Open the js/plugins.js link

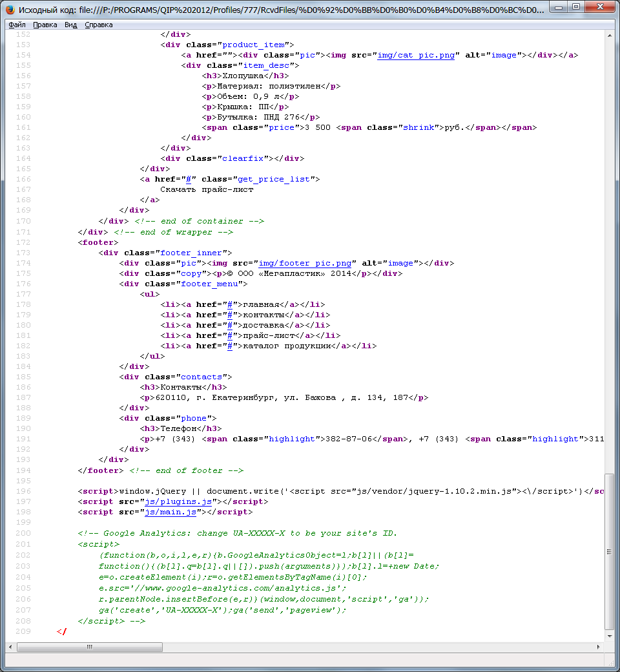[178, 502]
